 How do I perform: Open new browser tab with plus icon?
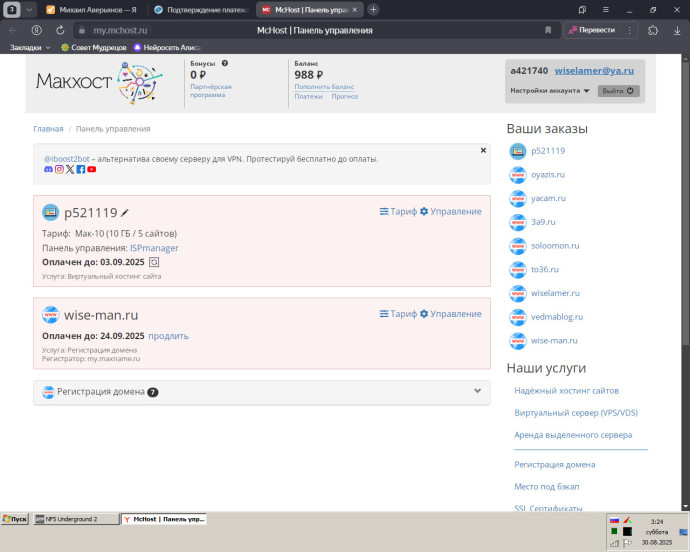(373, 10)
